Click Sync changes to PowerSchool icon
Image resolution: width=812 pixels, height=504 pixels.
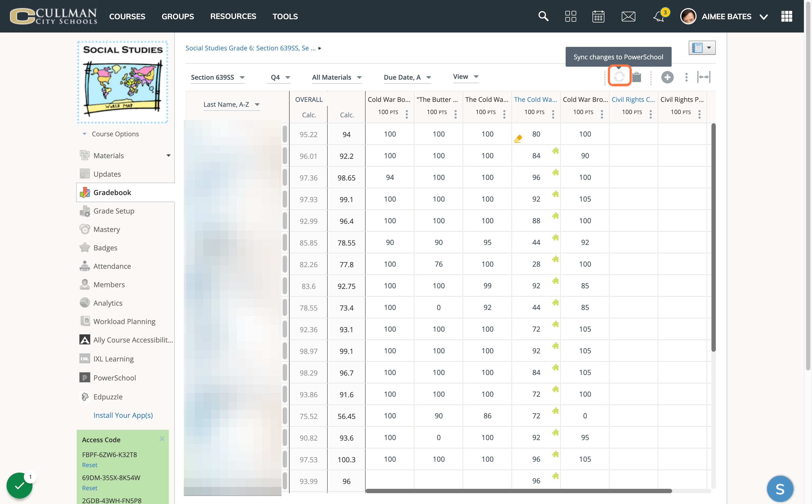619,77
